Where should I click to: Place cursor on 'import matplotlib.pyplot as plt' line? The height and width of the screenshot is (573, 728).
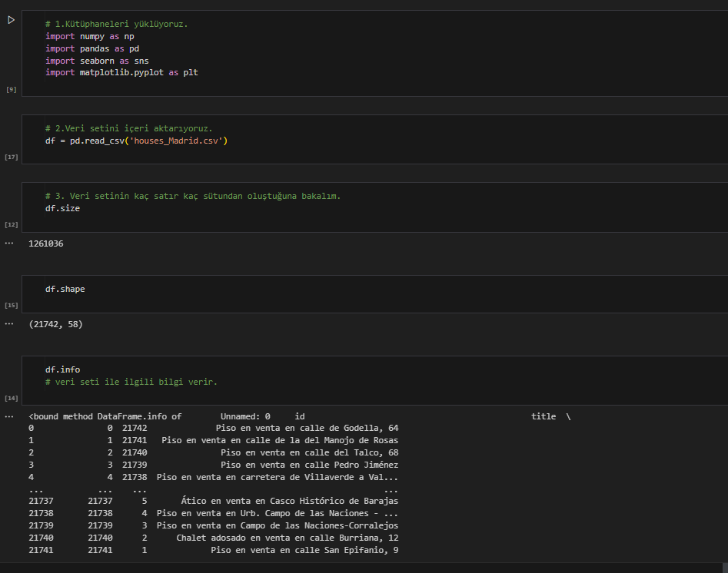tap(121, 72)
